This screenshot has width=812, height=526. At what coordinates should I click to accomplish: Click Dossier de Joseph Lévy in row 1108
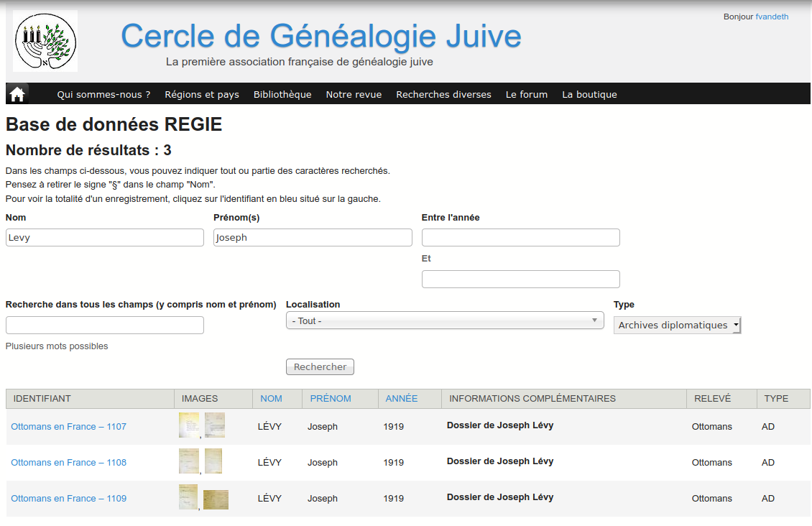click(500, 461)
